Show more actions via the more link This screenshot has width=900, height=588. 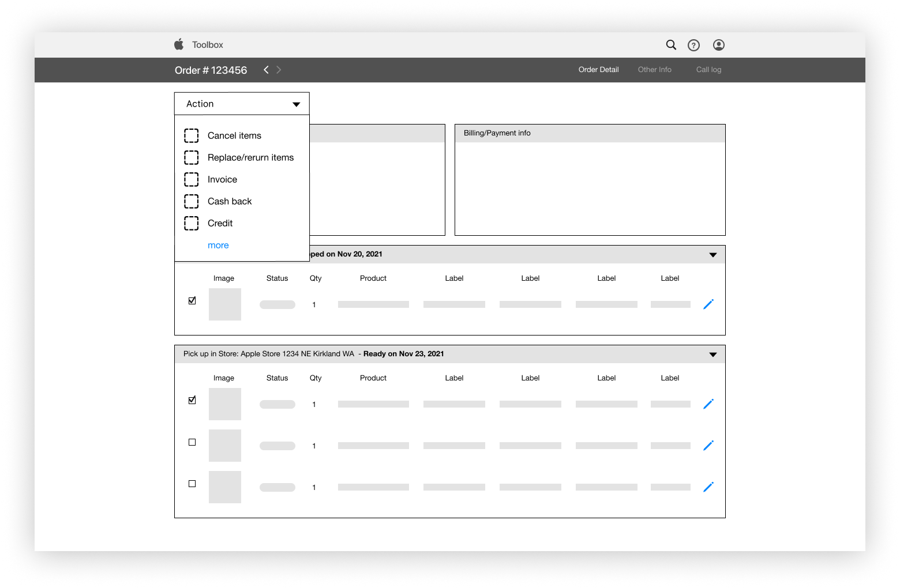point(218,245)
